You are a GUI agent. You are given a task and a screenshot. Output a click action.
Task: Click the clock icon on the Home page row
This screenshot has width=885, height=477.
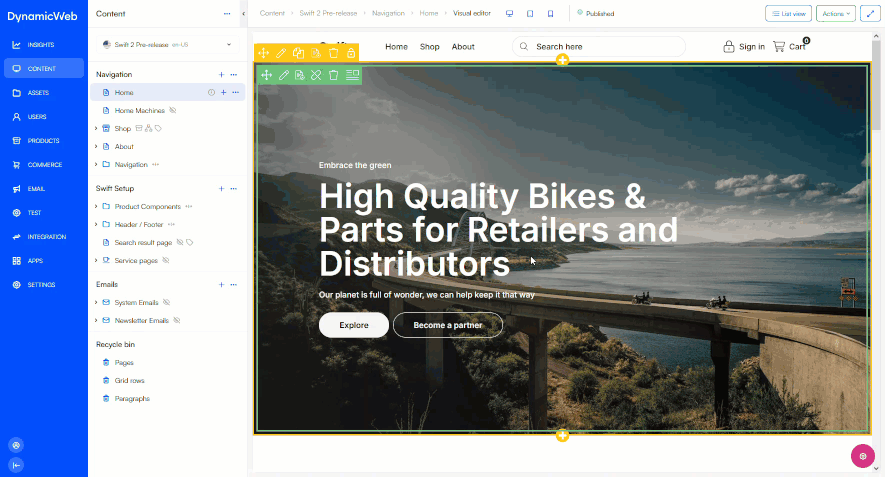(x=211, y=93)
